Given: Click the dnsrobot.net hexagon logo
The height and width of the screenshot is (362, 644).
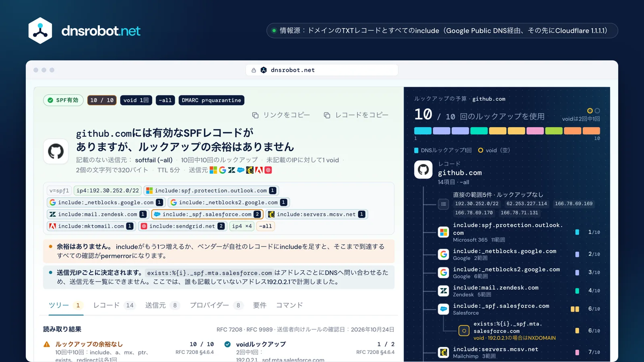Looking at the screenshot, I should [x=40, y=31].
